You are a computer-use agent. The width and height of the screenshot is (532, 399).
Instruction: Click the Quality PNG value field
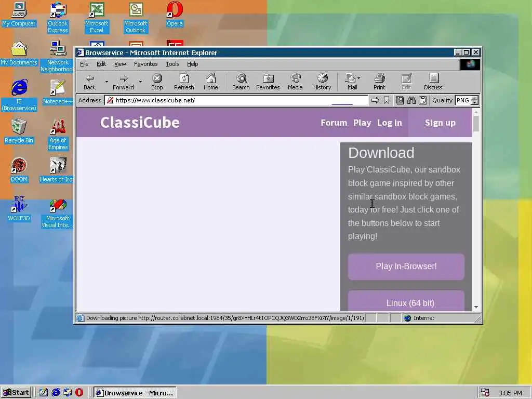click(x=463, y=100)
